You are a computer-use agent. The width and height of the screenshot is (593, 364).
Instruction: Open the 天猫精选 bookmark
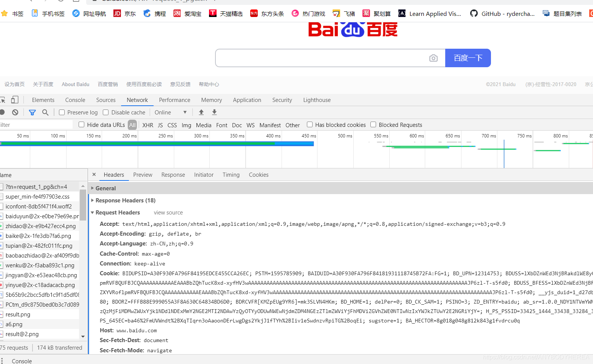(x=226, y=14)
